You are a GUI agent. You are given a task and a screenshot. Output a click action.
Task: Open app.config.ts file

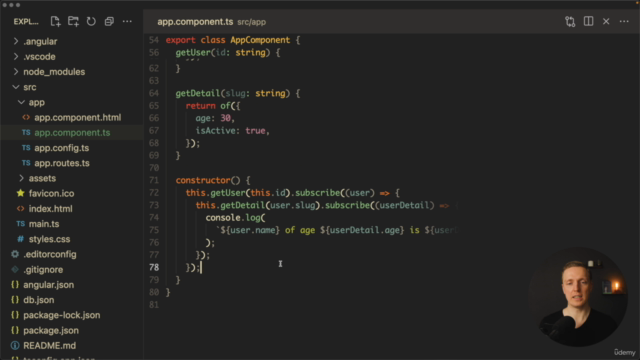62,148
